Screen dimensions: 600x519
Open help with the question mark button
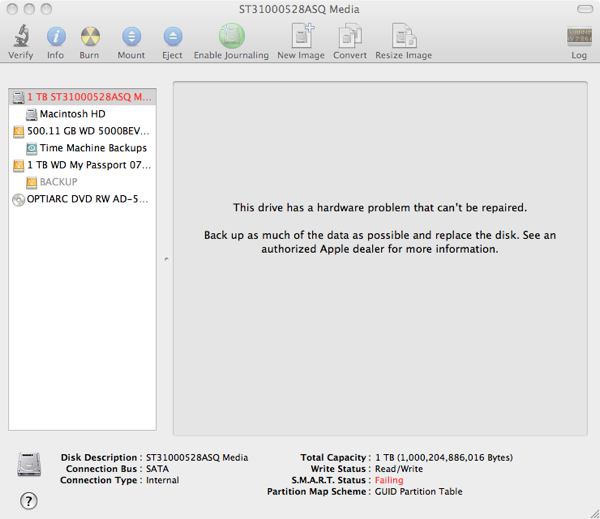pyautogui.click(x=29, y=501)
